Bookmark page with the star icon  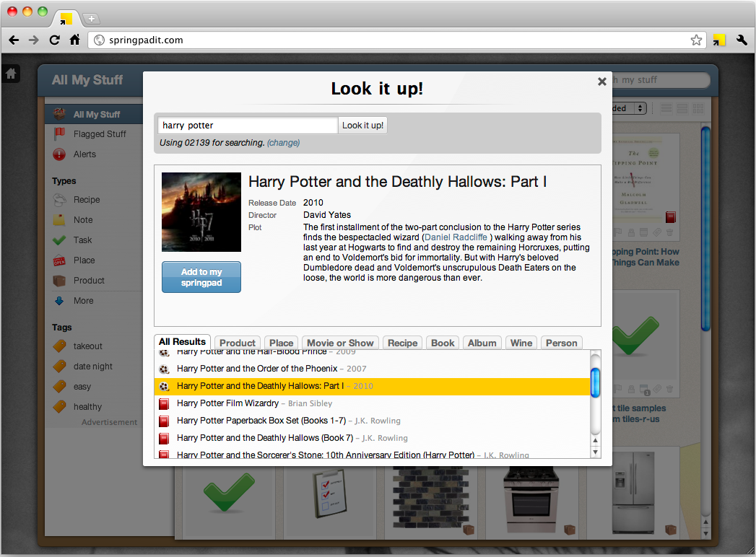point(696,40)
